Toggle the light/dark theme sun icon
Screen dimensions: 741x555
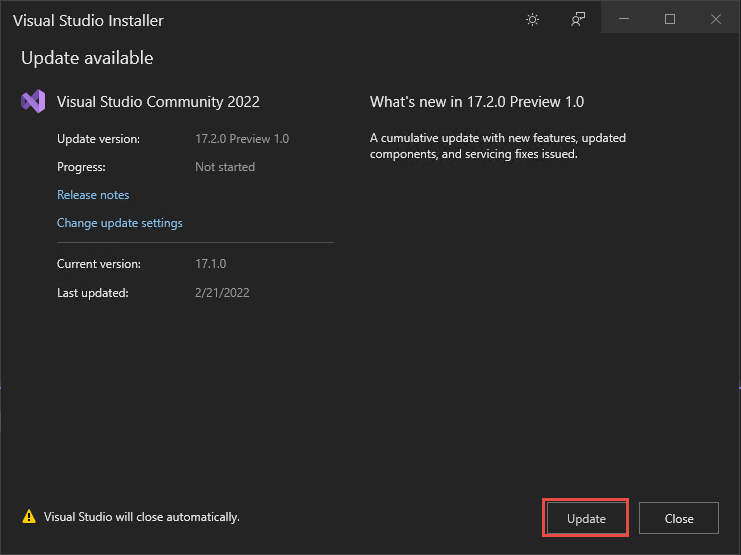[x=532, y=19]
